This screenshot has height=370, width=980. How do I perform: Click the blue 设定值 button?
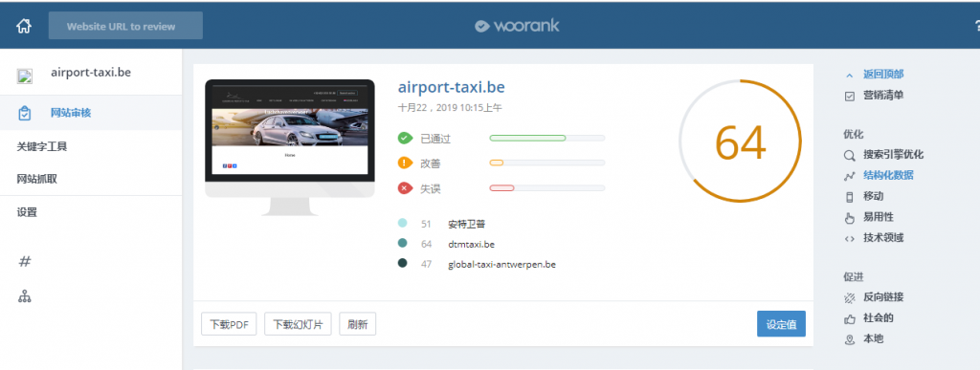point(781,324)
